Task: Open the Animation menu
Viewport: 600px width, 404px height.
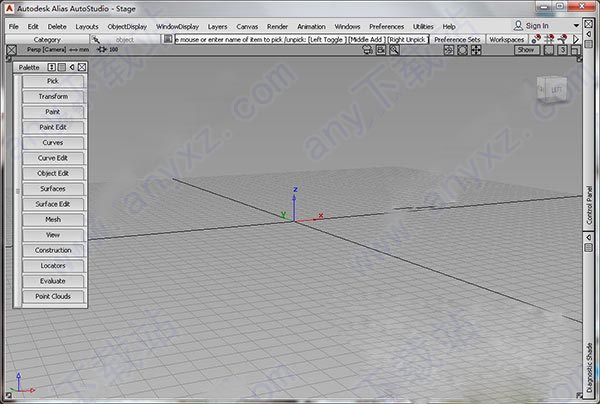Action: point(311,26)
